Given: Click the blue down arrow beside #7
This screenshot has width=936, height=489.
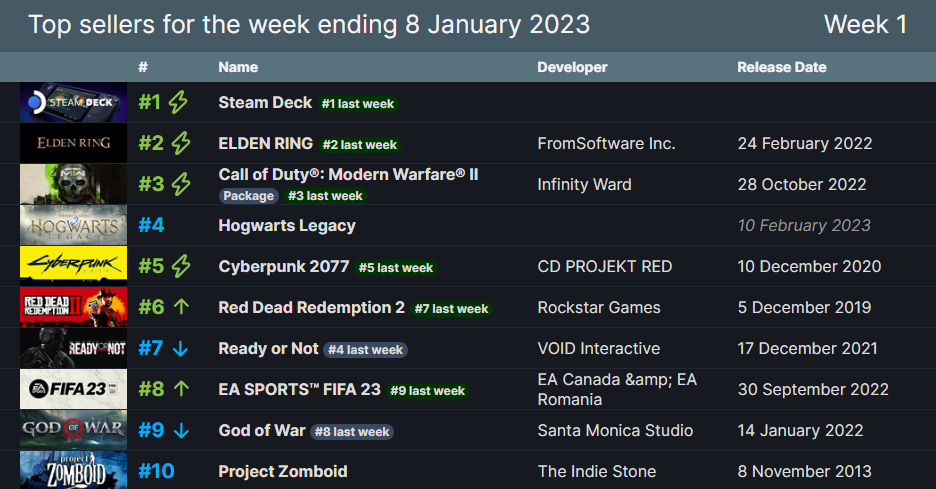Looking at the screenshot, I should tap(181, 349).
